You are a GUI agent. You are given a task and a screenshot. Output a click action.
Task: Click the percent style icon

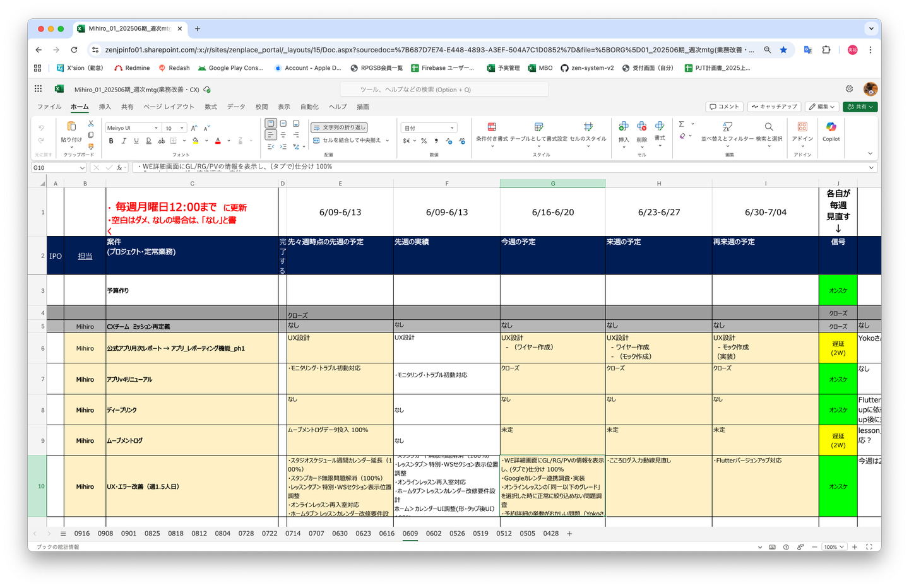click(x=424, y=141)
